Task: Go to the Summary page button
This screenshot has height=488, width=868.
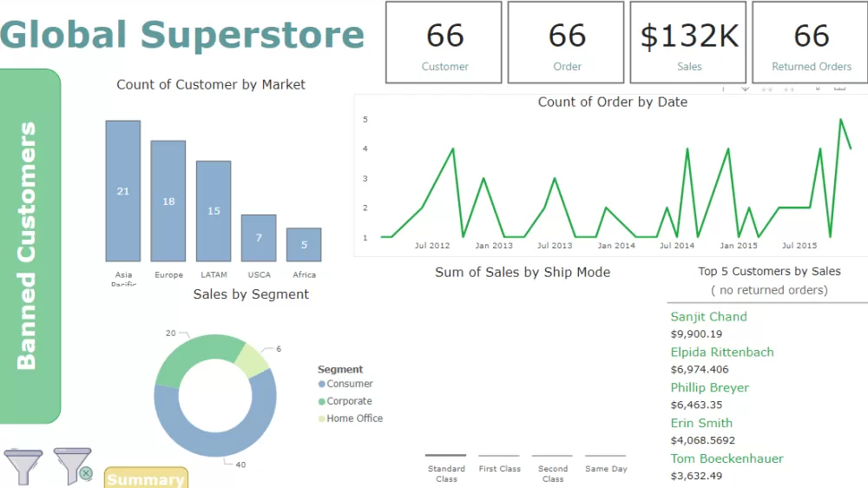Action: [x=146, y=478]
